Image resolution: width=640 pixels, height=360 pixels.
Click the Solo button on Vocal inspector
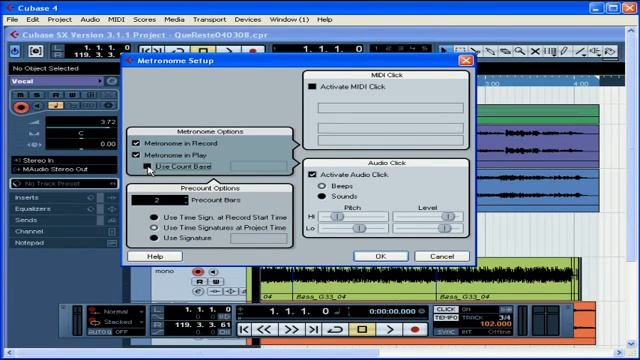pyautogui.click(x=37, y=95)
